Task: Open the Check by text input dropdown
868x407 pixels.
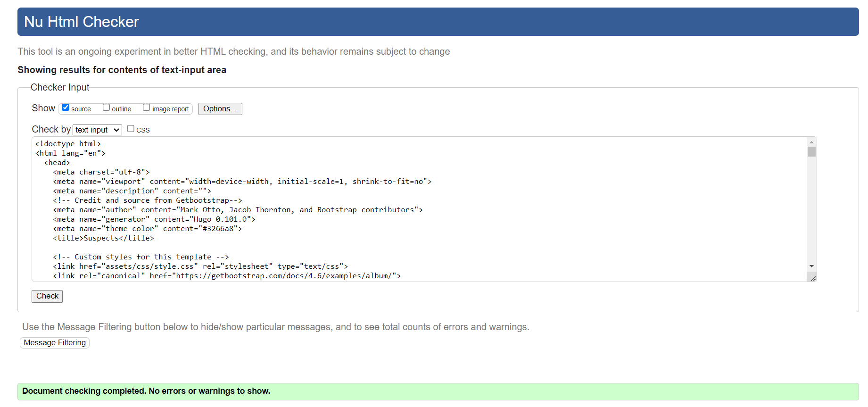Action: 97,130
